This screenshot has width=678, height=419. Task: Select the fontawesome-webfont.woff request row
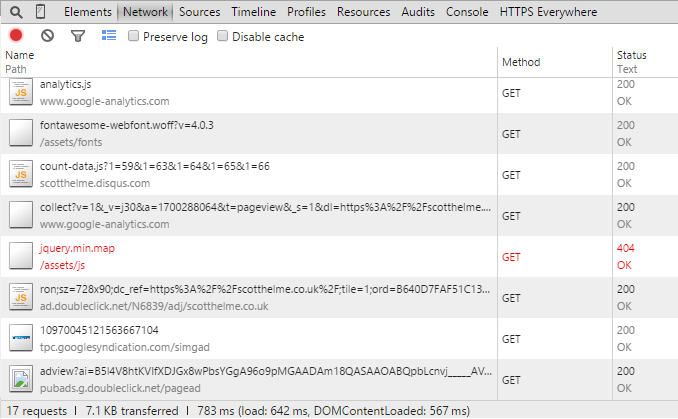pyautogui.click(x=127, y=125)
